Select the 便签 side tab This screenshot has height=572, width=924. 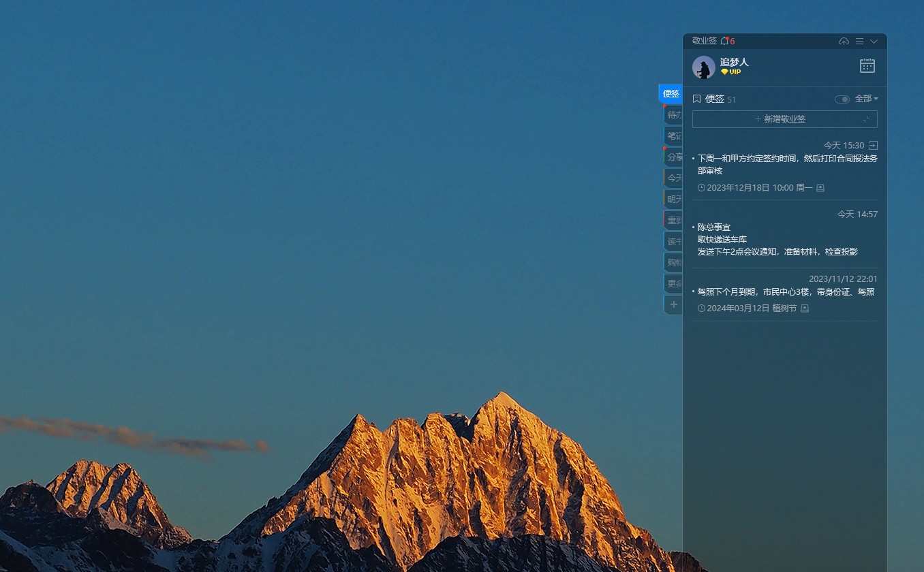(x=671, y=94)
